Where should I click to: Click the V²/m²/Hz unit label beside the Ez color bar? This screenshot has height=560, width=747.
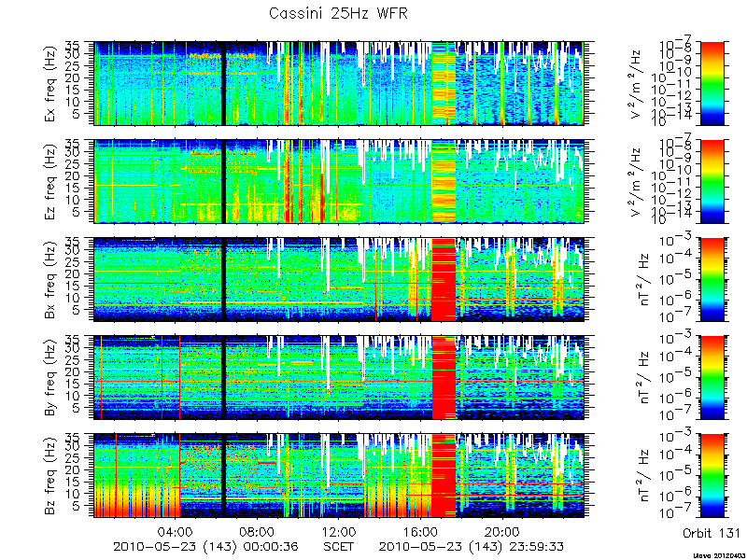[638, 181]
